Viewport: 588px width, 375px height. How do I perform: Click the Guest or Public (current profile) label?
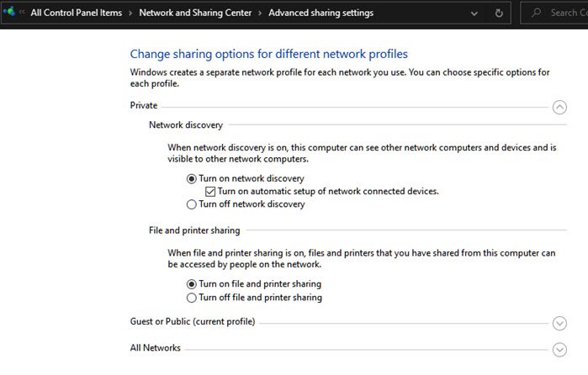[193, 321]
